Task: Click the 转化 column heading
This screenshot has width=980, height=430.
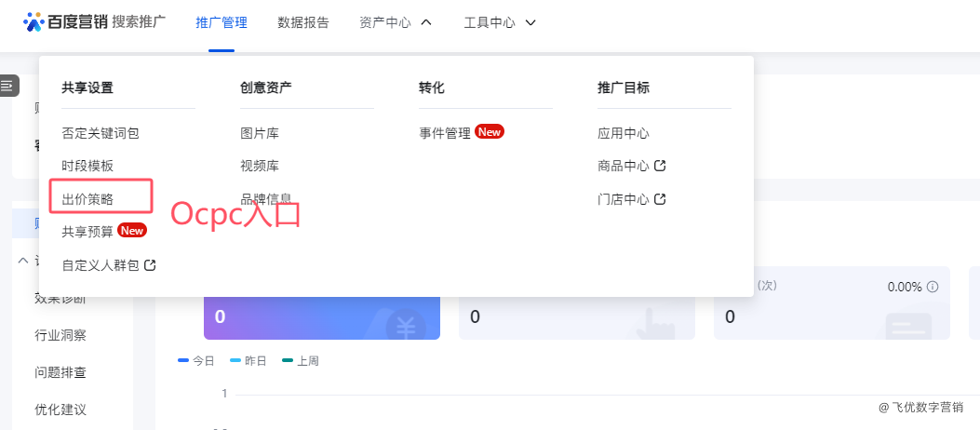Action: (432, 88)
